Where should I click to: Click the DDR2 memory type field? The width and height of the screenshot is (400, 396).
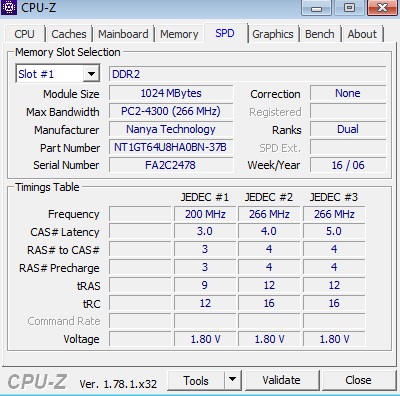tap(248, 74)
